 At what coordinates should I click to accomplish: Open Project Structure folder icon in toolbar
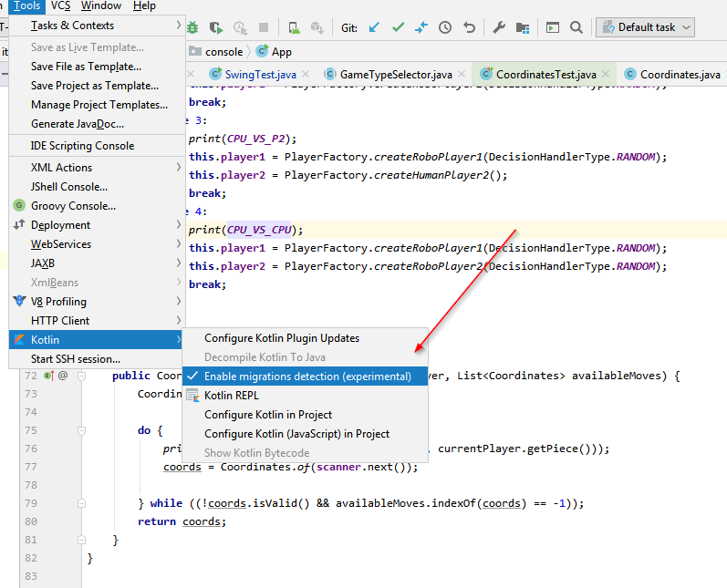tap(523, 27)
